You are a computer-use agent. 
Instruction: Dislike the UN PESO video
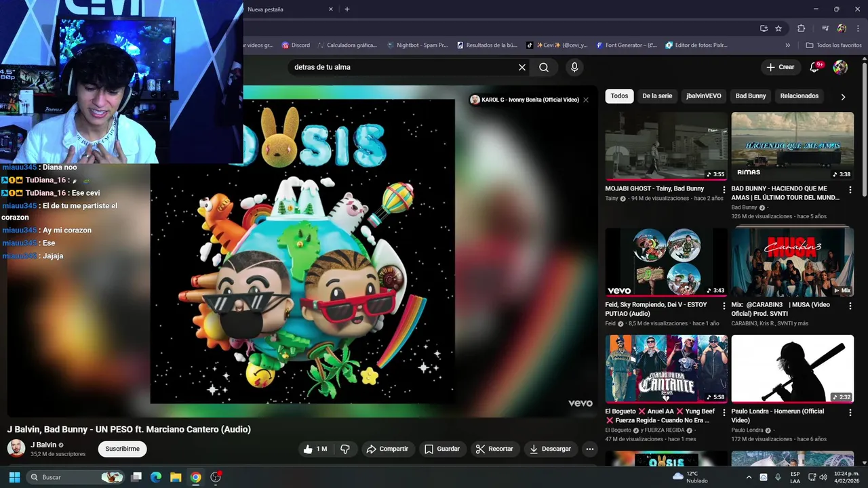click(x=345, y=449)
